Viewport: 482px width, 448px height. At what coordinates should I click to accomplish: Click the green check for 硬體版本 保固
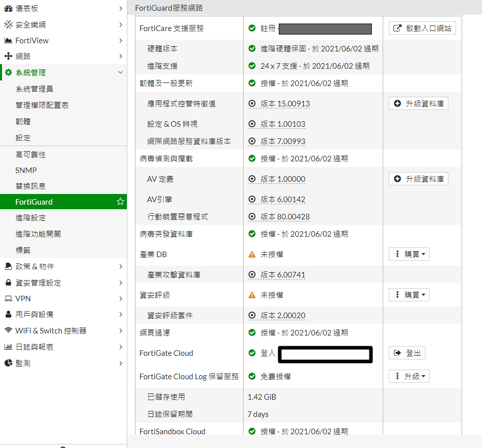[x=252, y=48]
